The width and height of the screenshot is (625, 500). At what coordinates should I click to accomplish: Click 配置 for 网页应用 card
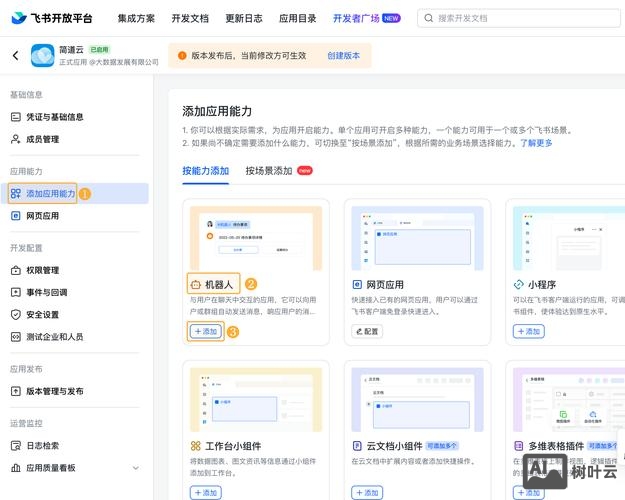pyautogui.click(x=367, y=331)
